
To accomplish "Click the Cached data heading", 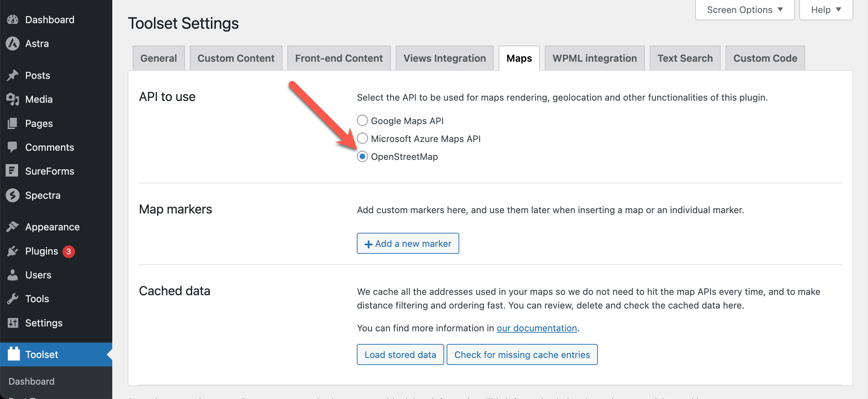I will [175, 291].
